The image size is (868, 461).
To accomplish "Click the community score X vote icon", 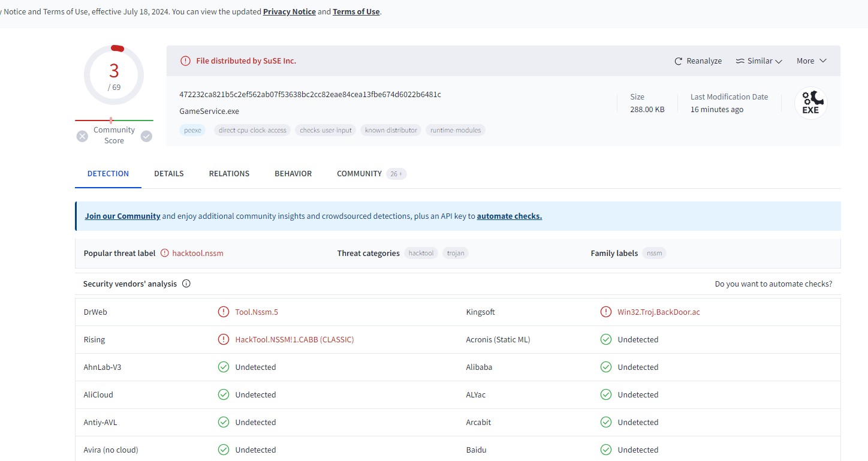I will [x=82, y=136].
